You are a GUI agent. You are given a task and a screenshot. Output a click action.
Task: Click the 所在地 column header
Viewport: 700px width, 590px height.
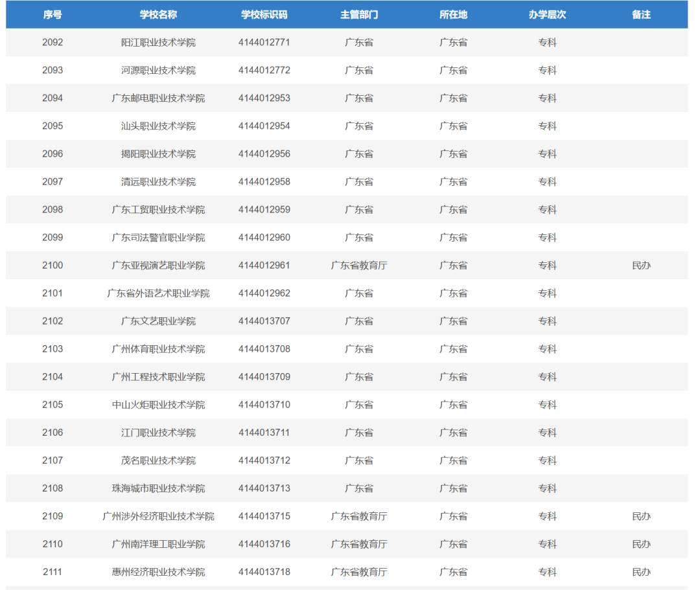453,14
